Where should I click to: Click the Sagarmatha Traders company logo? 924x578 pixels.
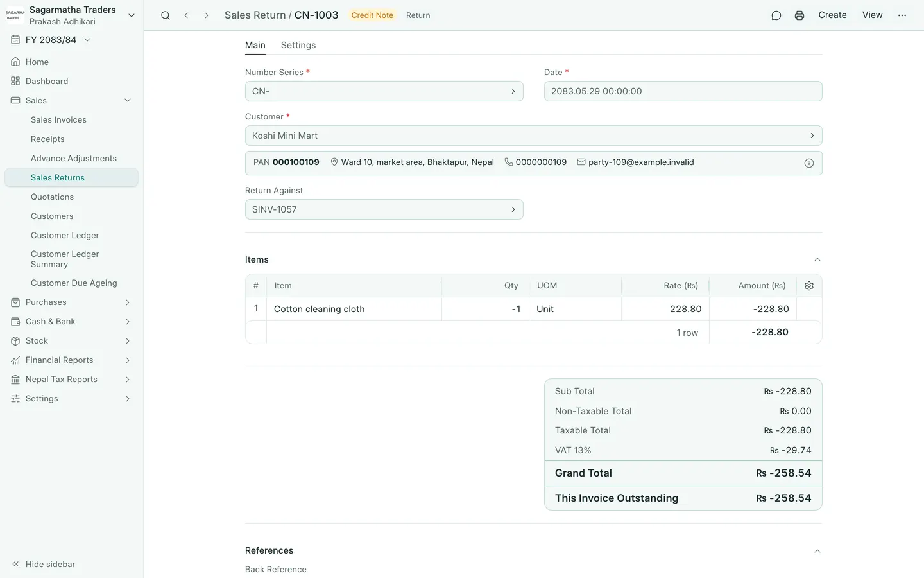click(15, 15)
